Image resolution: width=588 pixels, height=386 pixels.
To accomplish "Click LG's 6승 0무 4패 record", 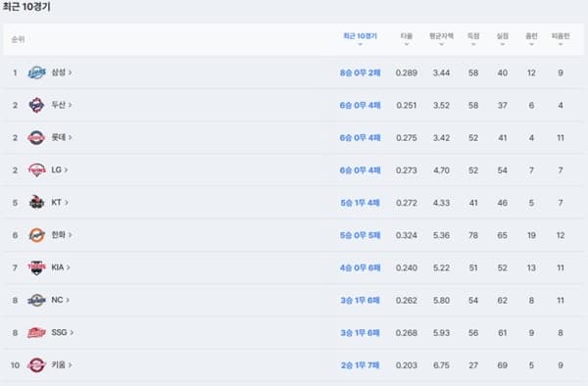I will [x=360, y=170].
